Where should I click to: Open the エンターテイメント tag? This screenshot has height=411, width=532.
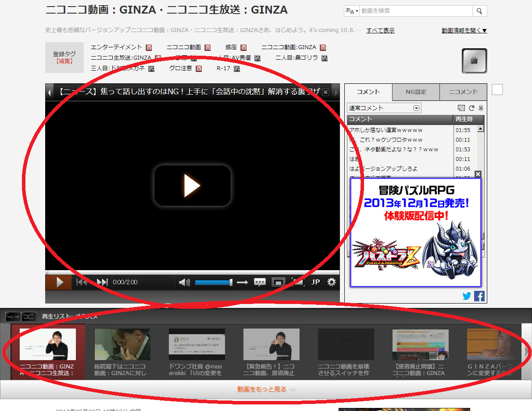tap(117, 47)
